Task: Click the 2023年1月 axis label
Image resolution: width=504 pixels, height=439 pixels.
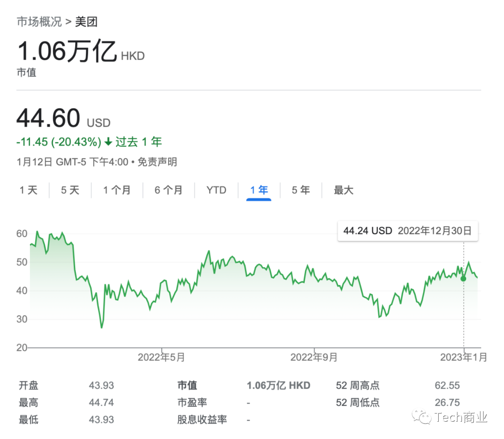Action: pyautogui.click(x=463, y=357)
